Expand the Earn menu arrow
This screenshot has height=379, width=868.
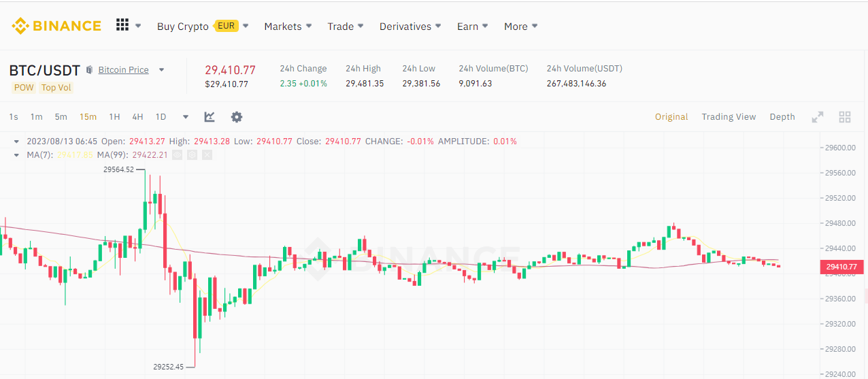[x=485, y=26]
